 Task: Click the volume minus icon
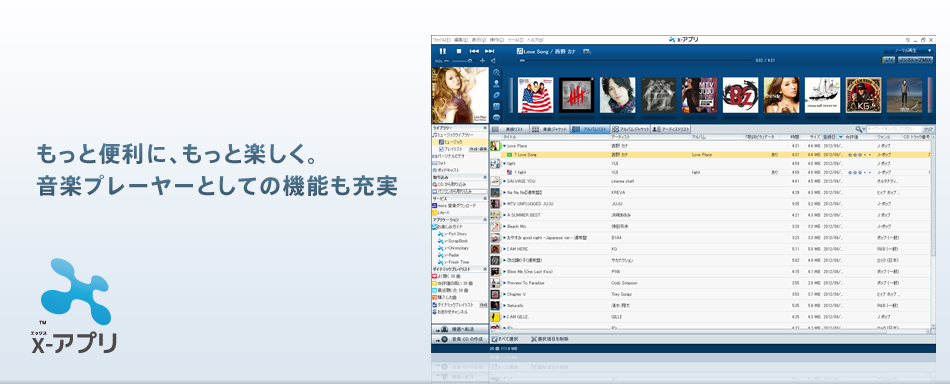tap(447, 61)
